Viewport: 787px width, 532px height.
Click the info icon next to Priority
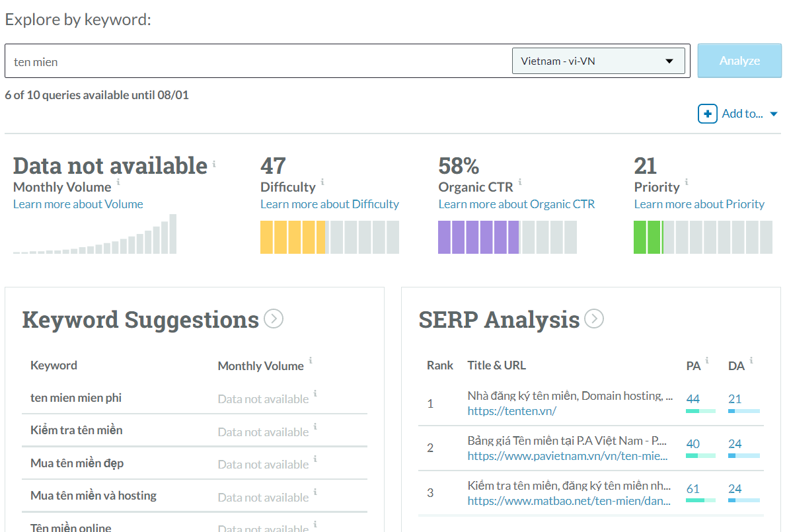(687, 182)
